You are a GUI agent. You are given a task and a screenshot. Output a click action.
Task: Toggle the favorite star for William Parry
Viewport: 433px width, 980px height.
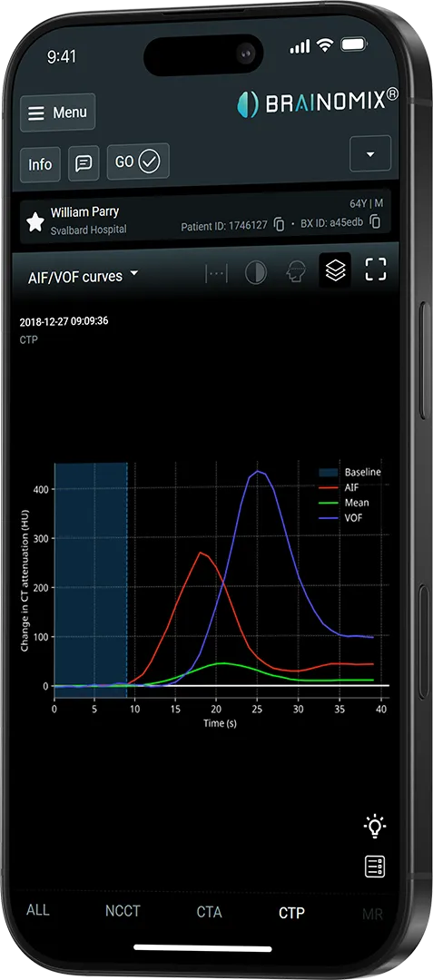coord(35,220)
